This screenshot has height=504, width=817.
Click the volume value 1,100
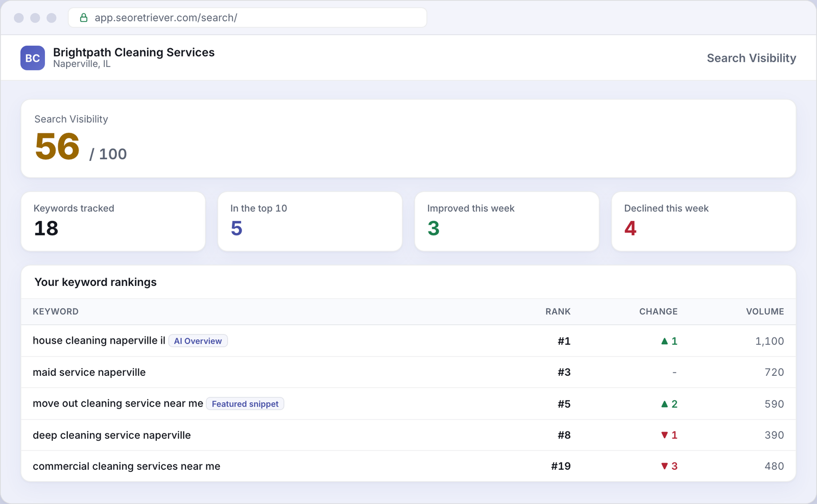tap(770, 341)
